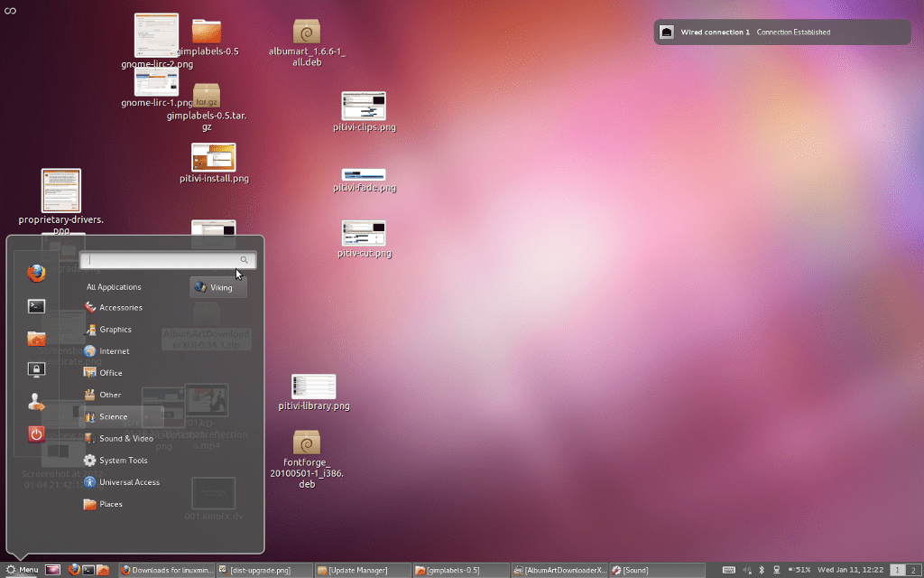Open the Viking application from search results
Screen dimensions: 924x578
point(217,287)
